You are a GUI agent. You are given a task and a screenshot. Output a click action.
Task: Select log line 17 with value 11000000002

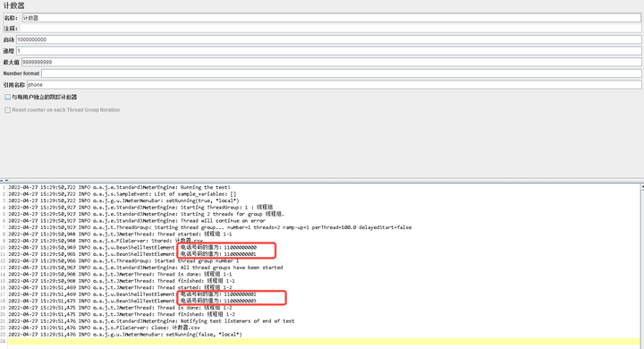coord(132,294)
